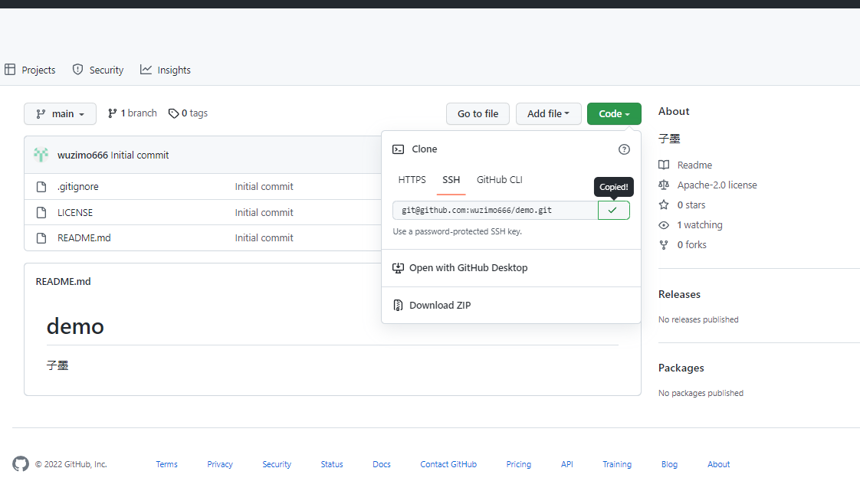Viewport: 860px width, 504px height.
Task: Click the GitHub Octocat logo in footer
Action: 21,464
